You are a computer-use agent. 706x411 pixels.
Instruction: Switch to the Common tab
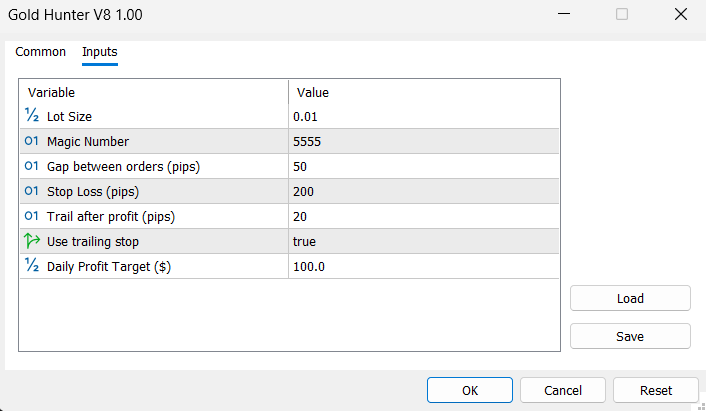[x=41, y=52]
